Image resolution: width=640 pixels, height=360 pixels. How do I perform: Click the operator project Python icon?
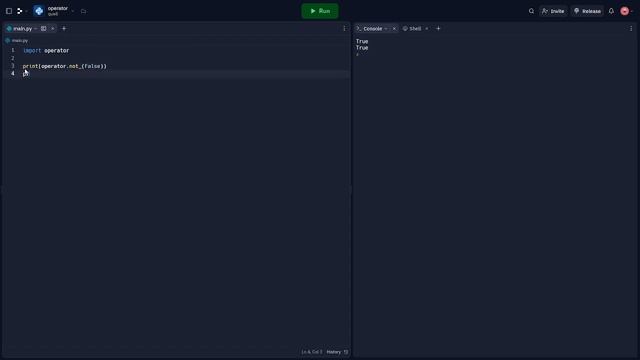point(39,11)
